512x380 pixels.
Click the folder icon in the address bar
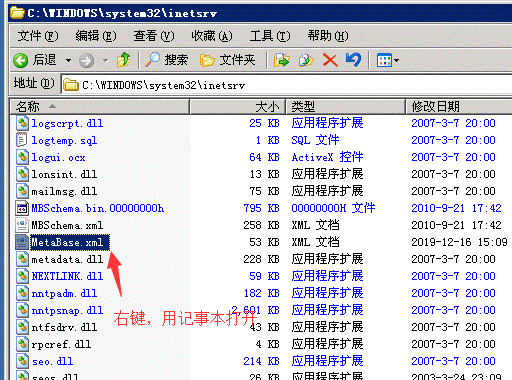point(71,85)
